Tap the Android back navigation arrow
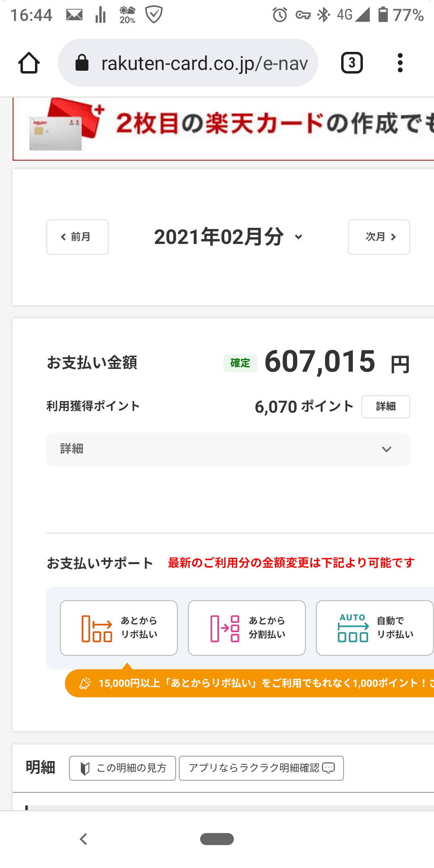This screenshot has height=868, width=434. pos(84,839)
